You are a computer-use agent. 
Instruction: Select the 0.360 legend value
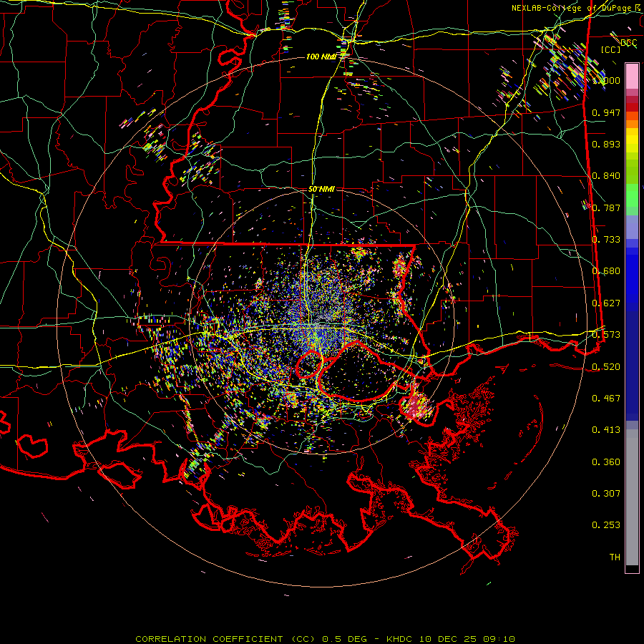tap(606, 462)
